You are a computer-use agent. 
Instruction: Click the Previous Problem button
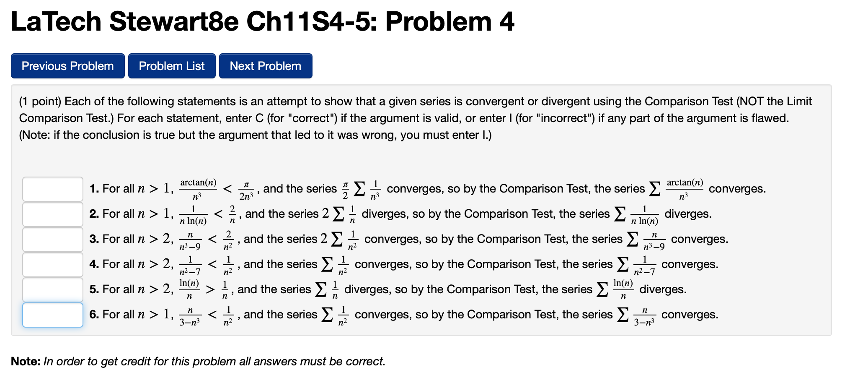coord(67,65)
